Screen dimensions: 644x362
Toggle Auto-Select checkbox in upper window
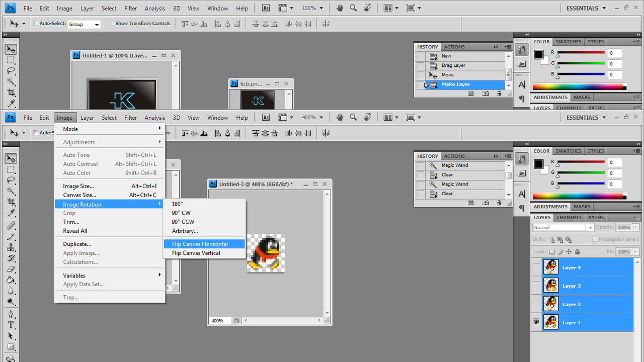click(36, 24)
